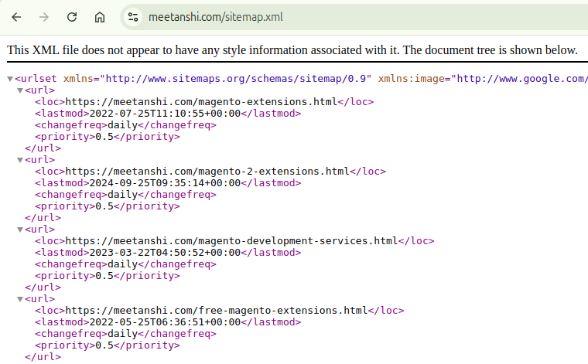588x364 pixels.
Task: Click the closing url tag after free-magento-extensions.html entry
Action: (43, 357)
